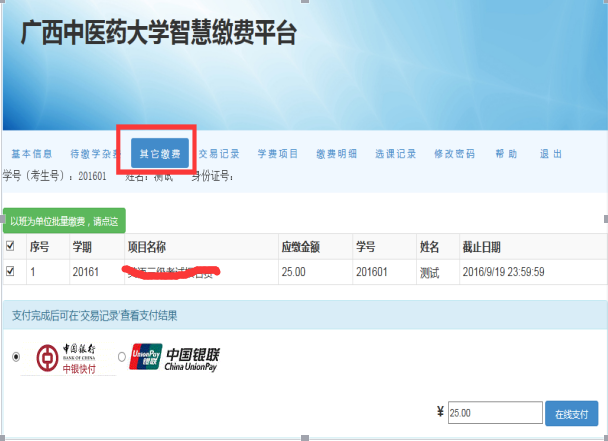
Task: Open the 帮助 help menu item
Action: (x=506, y=154)
